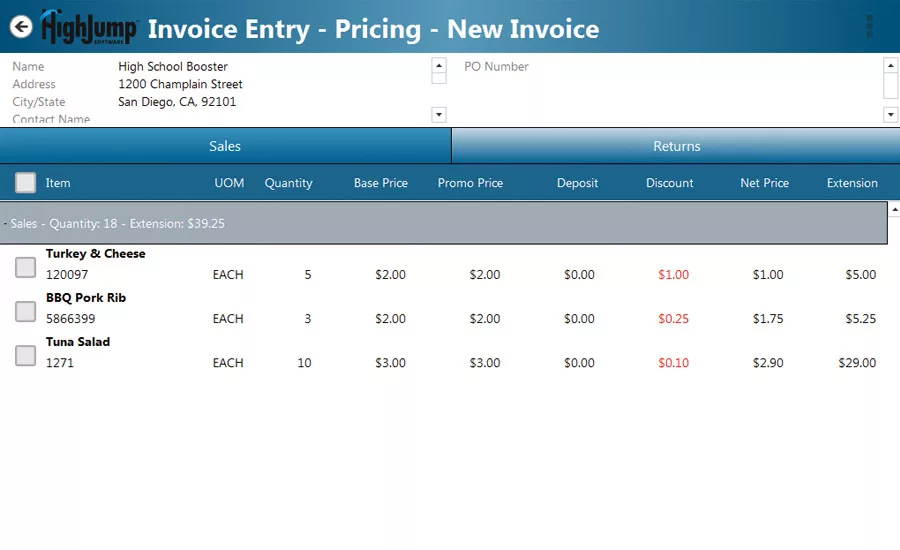Click the PO Number field label

[496, 66]
